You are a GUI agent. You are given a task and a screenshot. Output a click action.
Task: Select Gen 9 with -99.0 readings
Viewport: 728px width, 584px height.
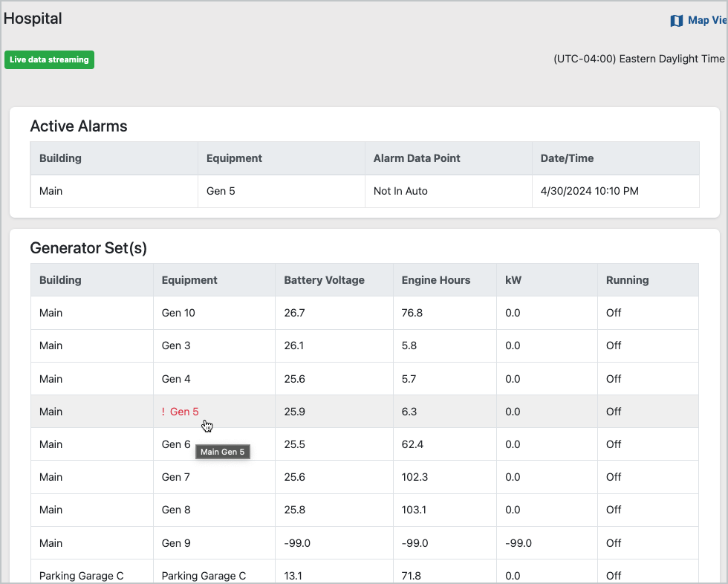pos(176,543)
